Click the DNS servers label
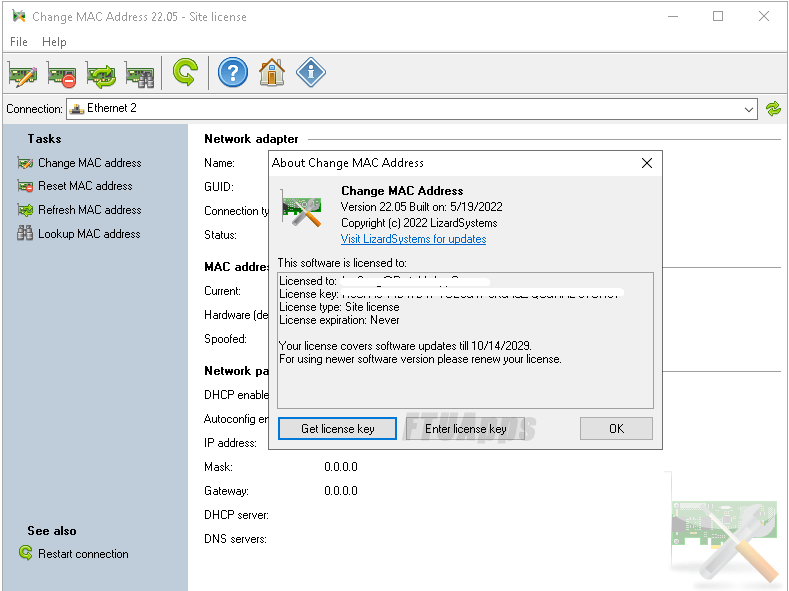789x591 pixels. (x=235, y=539)
